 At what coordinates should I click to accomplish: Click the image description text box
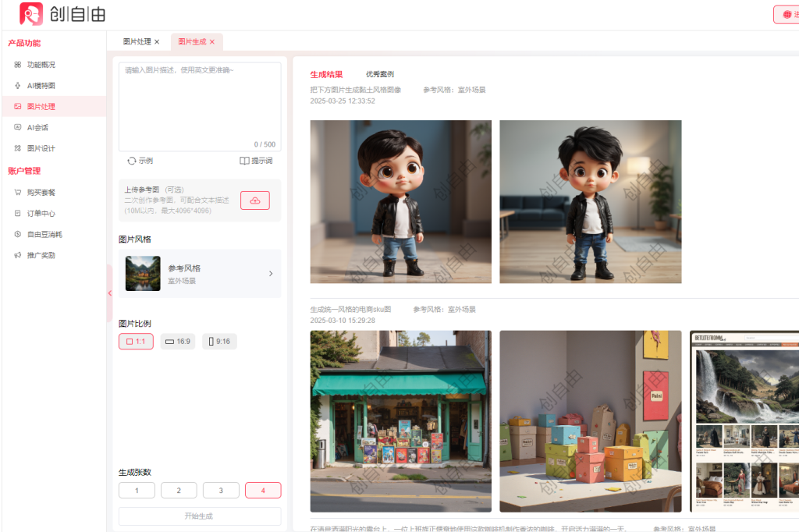(x=200, y=105)
